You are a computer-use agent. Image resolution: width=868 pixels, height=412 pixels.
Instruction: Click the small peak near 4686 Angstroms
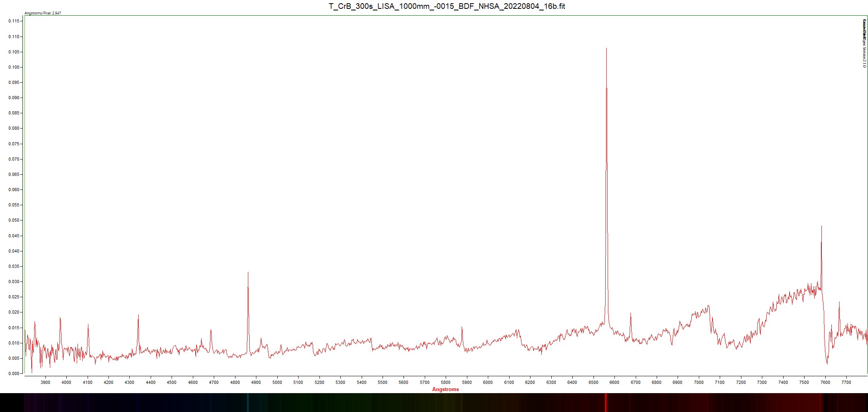tap(211, 331)
